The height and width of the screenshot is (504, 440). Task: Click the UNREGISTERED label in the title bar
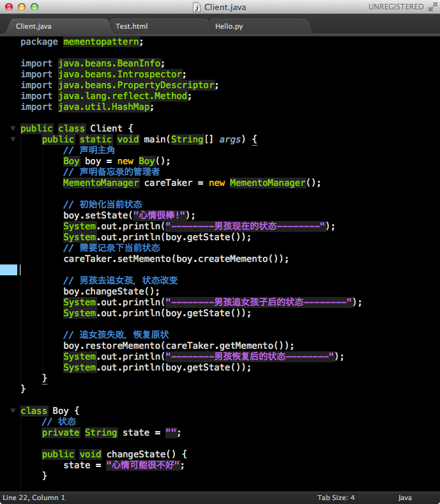pos(396,7)
